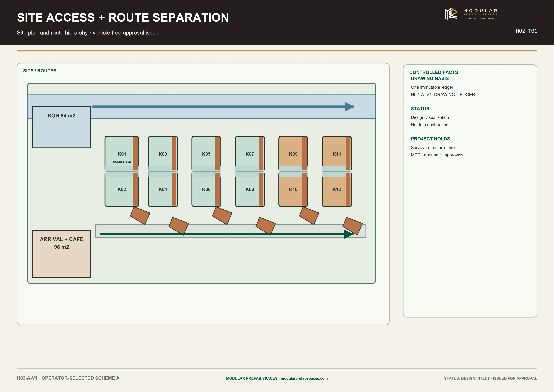Select the K01 accessible unit

(x=122, y=153)
